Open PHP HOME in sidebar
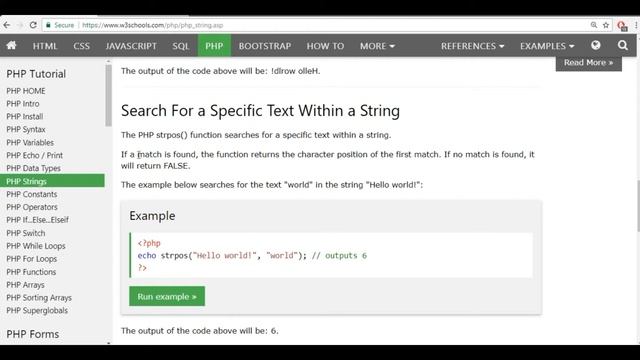This screenshot has width=640, height=360. tap(26, 91)
